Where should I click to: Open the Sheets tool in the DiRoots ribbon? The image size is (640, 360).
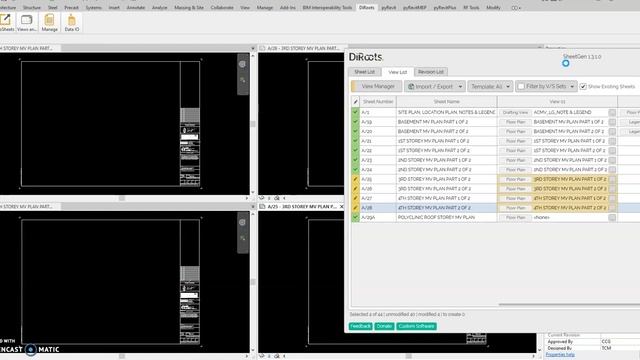[x=6, y=22]
